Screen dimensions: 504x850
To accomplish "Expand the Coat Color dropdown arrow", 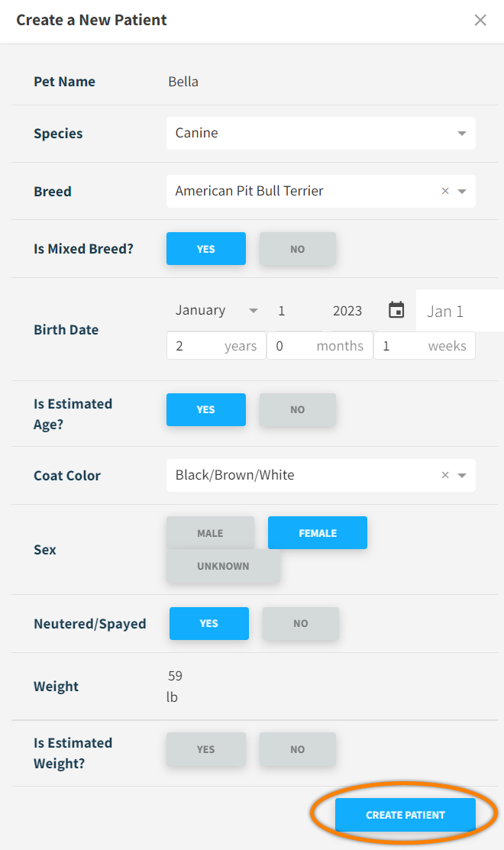I will point(462,476).
